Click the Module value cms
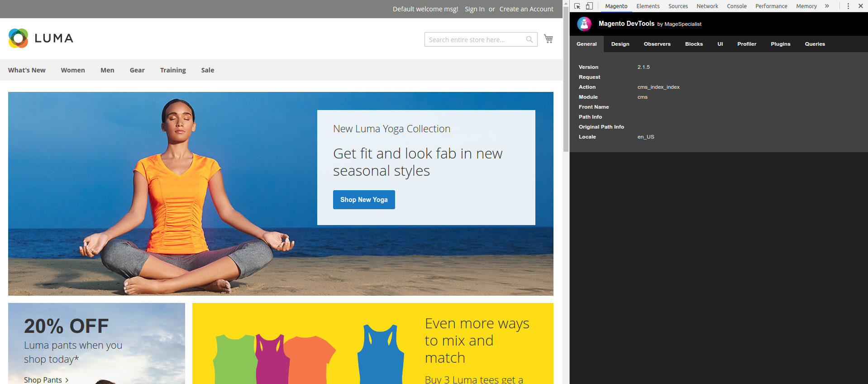The height and width of the screenshot is (384, 868). [x=643, y=97]
